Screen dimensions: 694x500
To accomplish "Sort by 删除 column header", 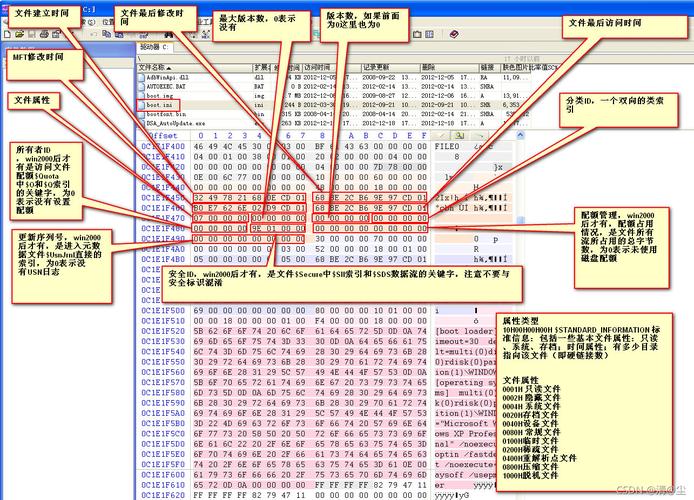I will (x=449, y=67).
